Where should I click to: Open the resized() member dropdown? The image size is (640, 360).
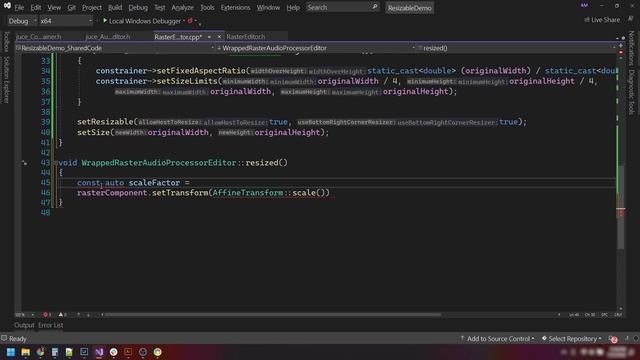pyautogui.click(x=516, y=48)
